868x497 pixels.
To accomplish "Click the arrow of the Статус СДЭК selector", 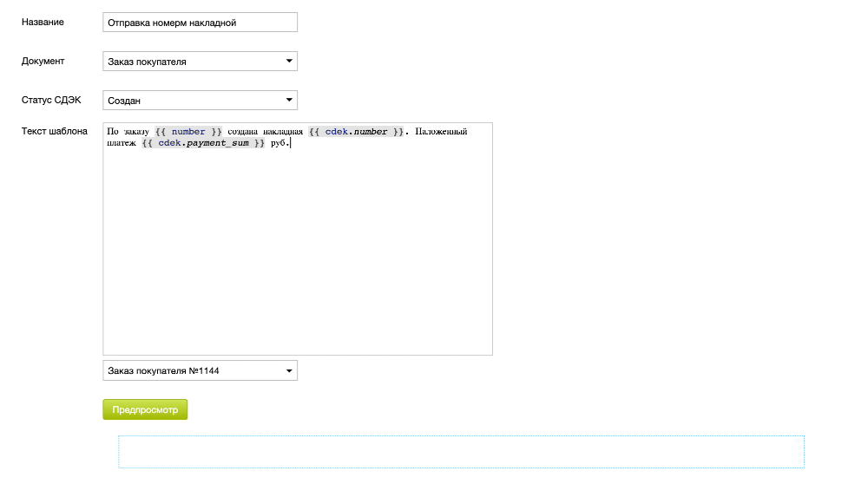I will [289, 101].
